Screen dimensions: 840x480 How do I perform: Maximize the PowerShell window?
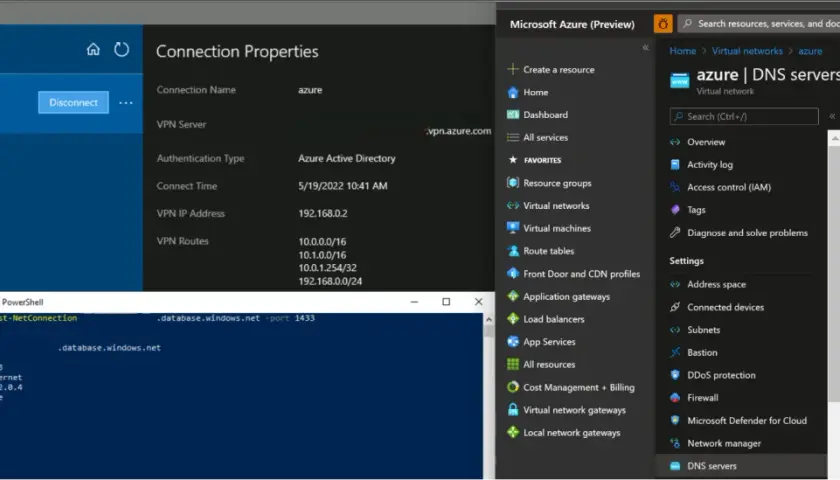click(x=446, y=302)
